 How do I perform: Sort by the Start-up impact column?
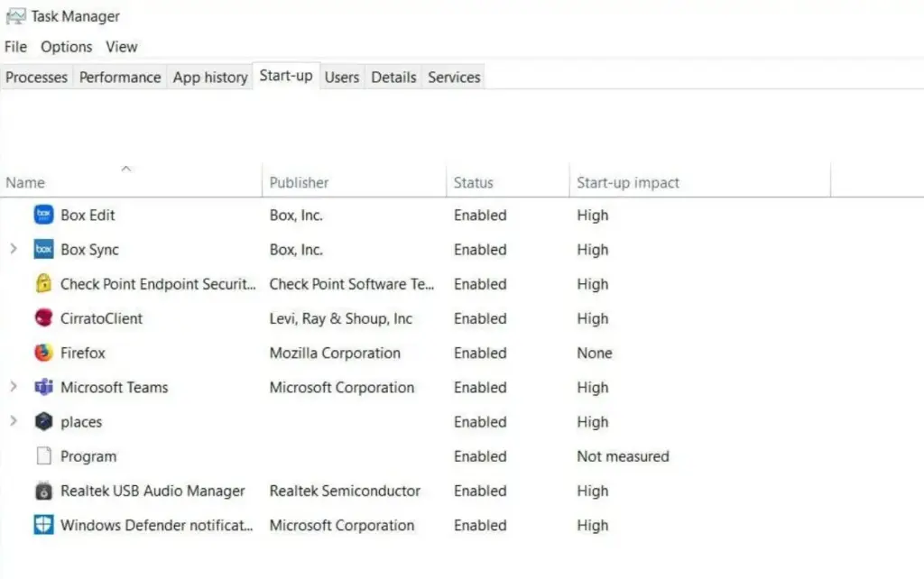628,183
